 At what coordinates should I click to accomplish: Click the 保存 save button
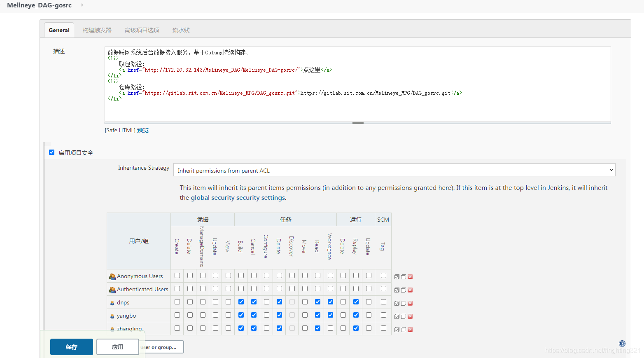(72, 347)
